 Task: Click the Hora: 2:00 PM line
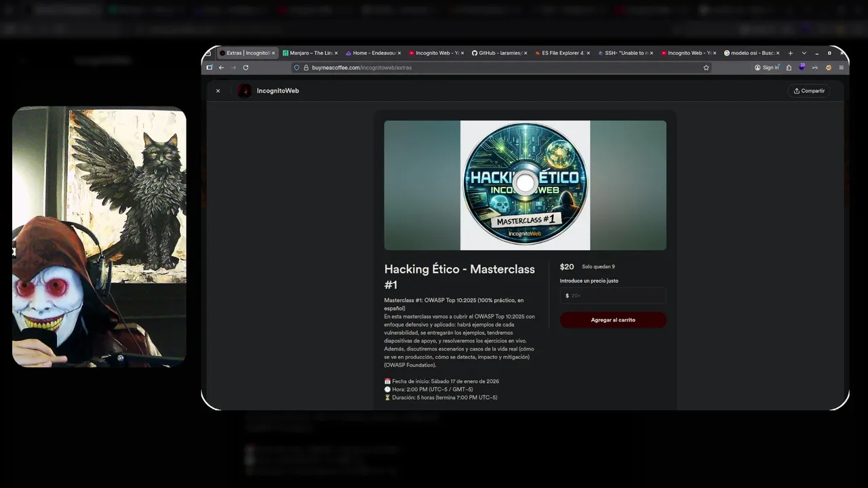tap(429, 390)
